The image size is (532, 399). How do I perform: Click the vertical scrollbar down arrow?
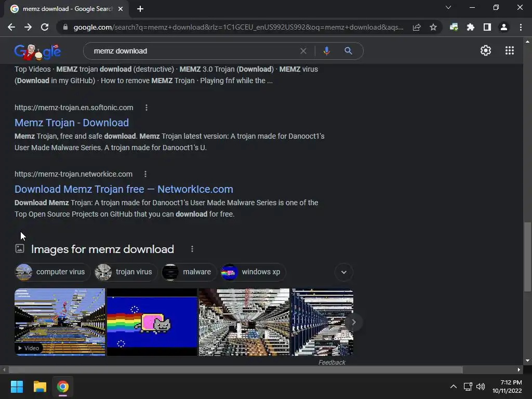(527, 361)
